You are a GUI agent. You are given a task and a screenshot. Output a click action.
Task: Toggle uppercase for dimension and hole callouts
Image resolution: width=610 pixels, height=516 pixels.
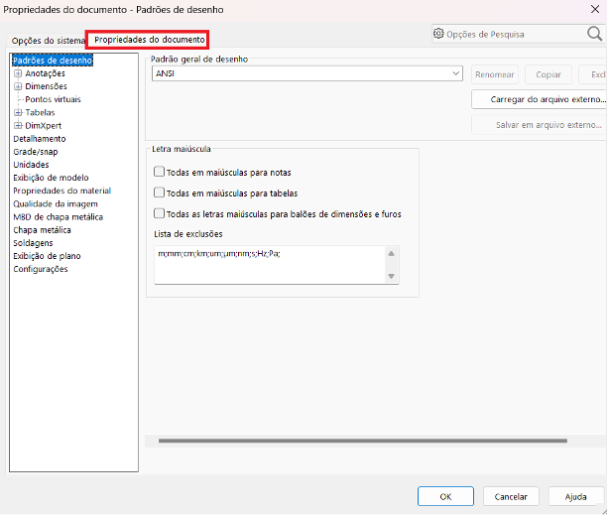tap(159, 213)
